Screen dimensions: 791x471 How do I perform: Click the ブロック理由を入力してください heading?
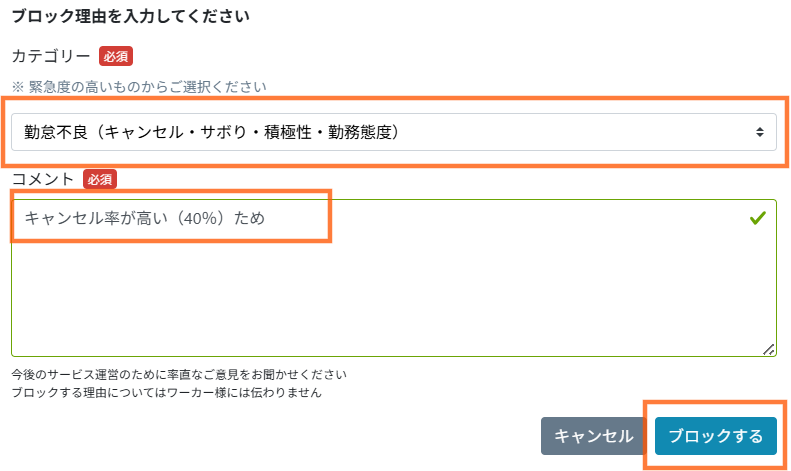click(x=130, y=16)
